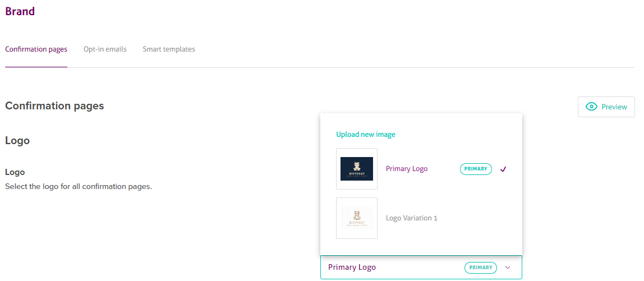Screen dimensions: 644x281
Task: Click the dark Primary Logo thumbnail
Action: coord(357,169)
